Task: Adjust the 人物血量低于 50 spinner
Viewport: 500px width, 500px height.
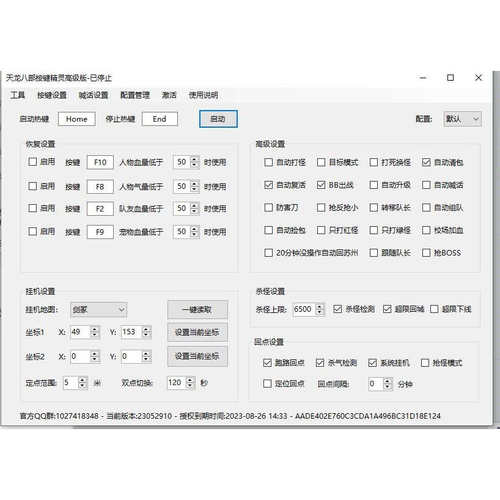Action: (186, 162)
